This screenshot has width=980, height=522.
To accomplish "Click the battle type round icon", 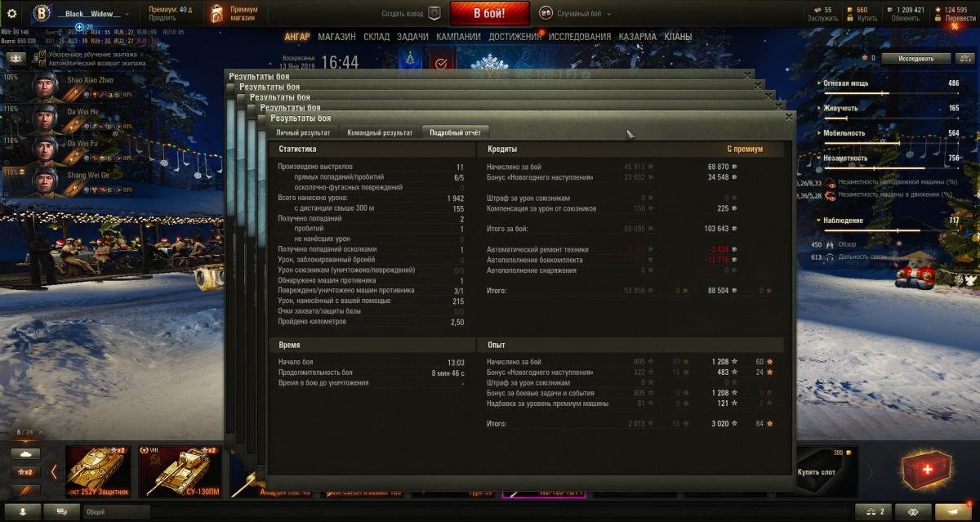I will point(546,14).
